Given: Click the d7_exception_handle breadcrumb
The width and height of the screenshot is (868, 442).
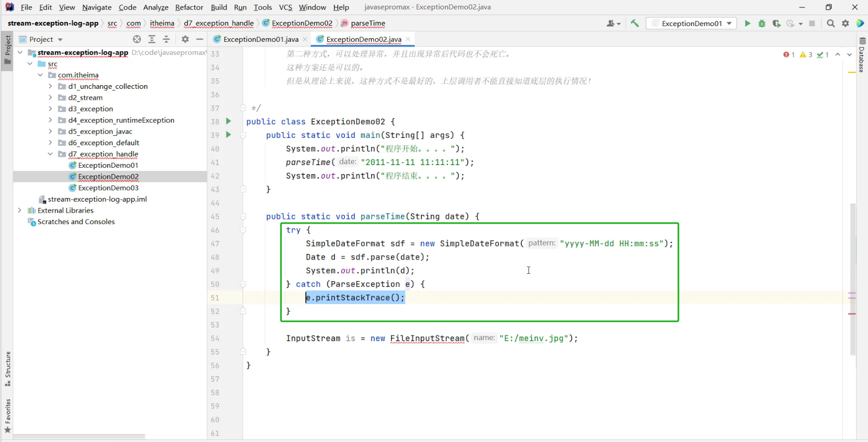Looking at the screenshot, I should click(x=218, y=24).
